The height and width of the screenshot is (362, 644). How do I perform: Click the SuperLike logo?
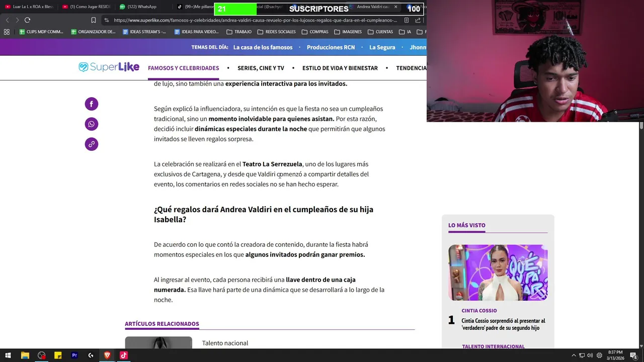click(x=109, y=67)
